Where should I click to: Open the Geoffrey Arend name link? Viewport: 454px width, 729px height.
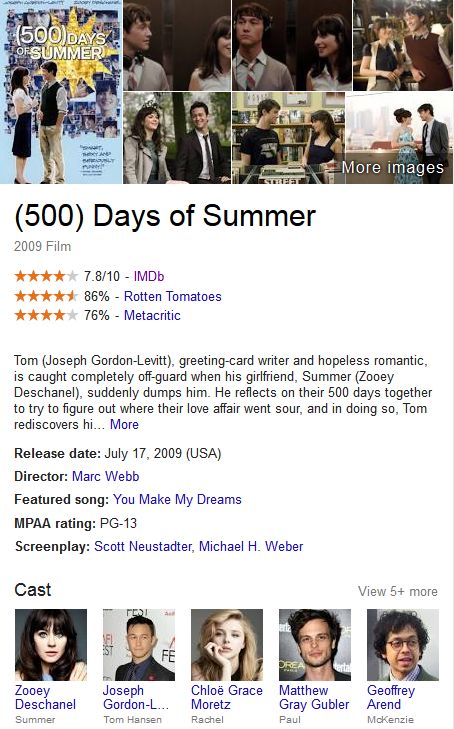(x=391, y=697)
